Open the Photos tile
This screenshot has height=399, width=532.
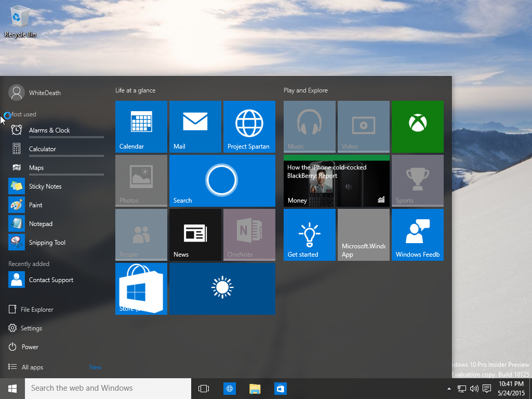141,180
